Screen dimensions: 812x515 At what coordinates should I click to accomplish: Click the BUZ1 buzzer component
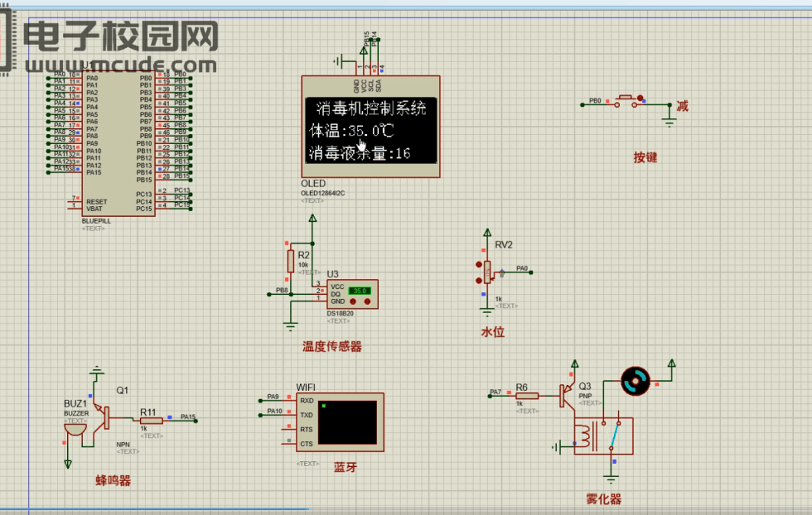pos(75,429)
